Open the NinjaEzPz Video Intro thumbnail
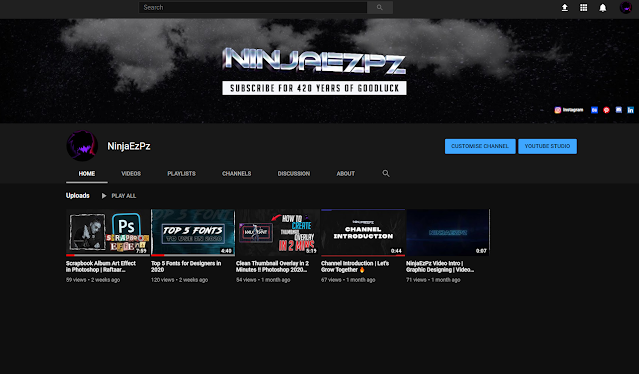The width and height of the screenshot is (639, 374). [x=448, y=233]
